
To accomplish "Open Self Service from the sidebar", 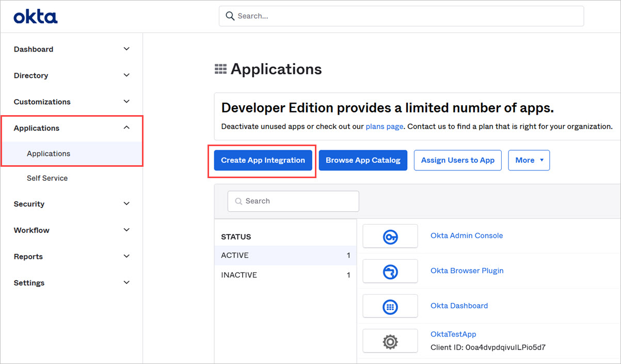I will [47, 178].
